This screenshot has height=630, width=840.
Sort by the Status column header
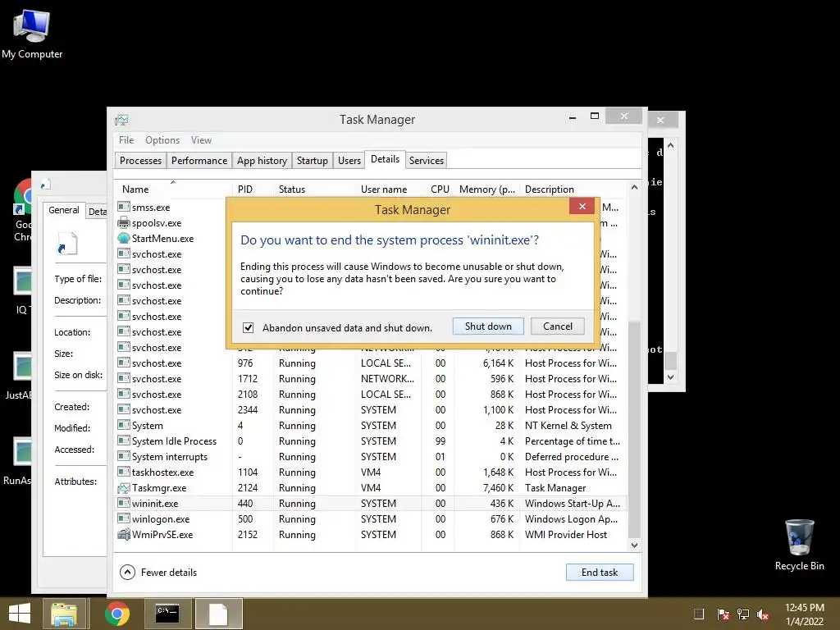pyautogui.click(x=314, y=189)
